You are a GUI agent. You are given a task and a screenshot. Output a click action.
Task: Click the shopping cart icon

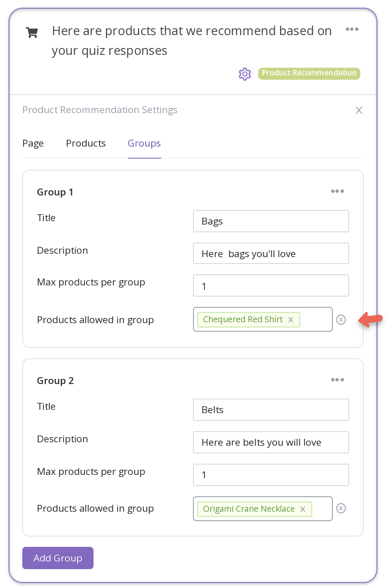click(32, 33)
